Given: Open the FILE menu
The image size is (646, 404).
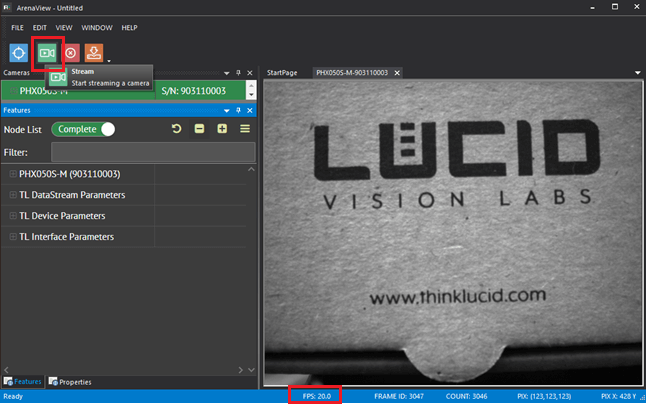Looking at the screenshot, I should pos(17,27).
